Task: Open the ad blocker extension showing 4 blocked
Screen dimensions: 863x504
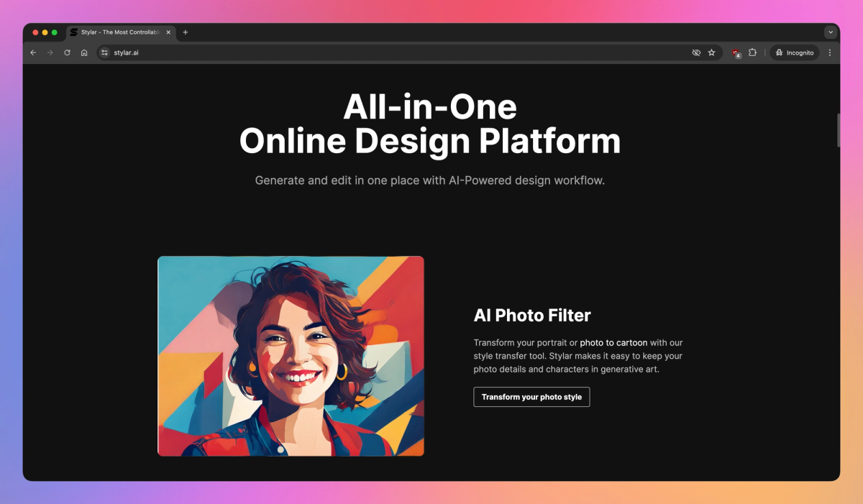Action: [x=736, y=52]
